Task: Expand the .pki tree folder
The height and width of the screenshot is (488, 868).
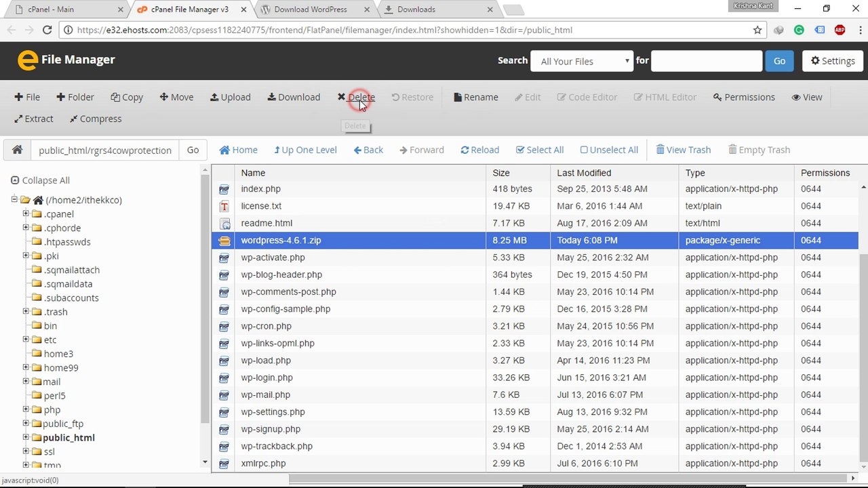Action: click(26, 256)
